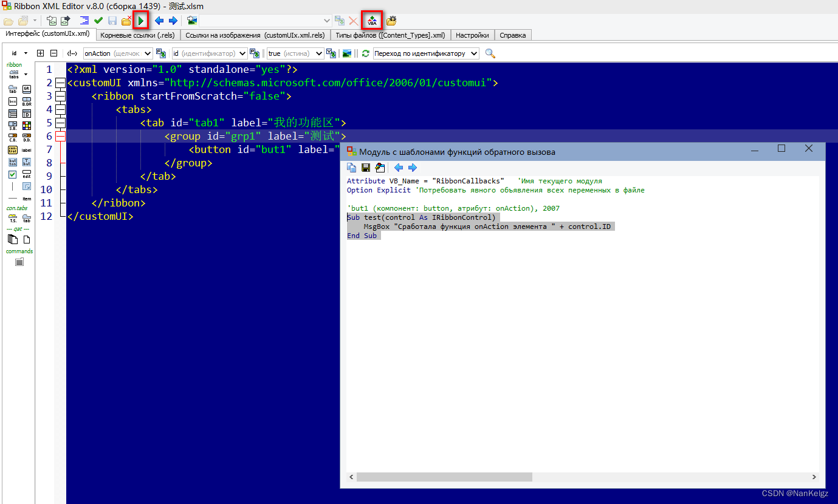Save the callbacks module to file
This screenshot has width=838, height=504.
click(365, 168)
